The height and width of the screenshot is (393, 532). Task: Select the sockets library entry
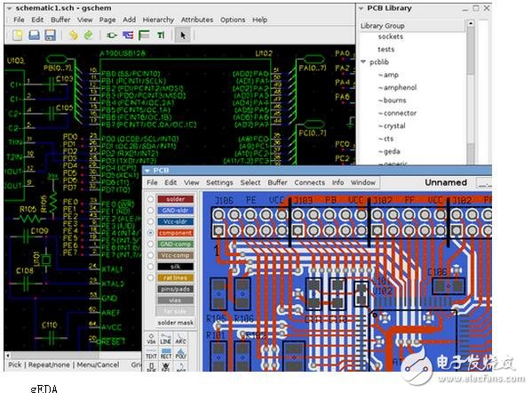click(x=391, y=36)
